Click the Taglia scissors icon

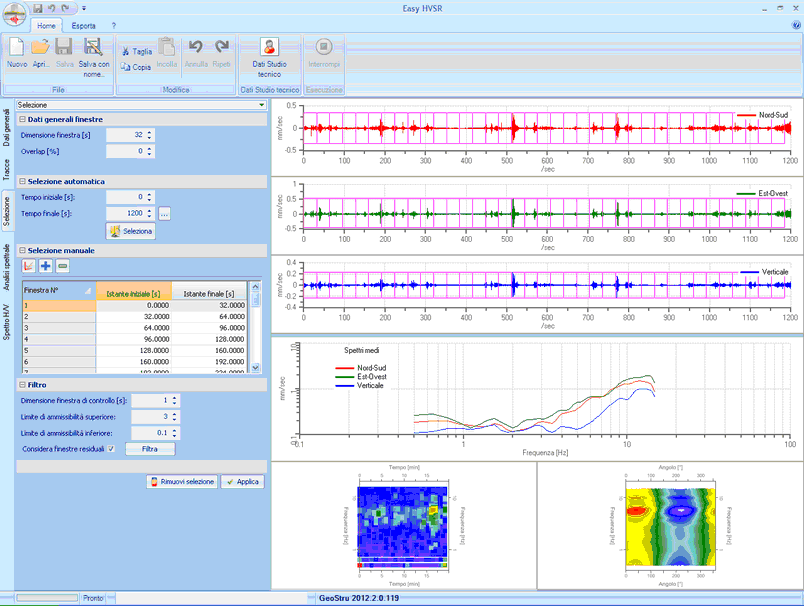click(126, 51)
